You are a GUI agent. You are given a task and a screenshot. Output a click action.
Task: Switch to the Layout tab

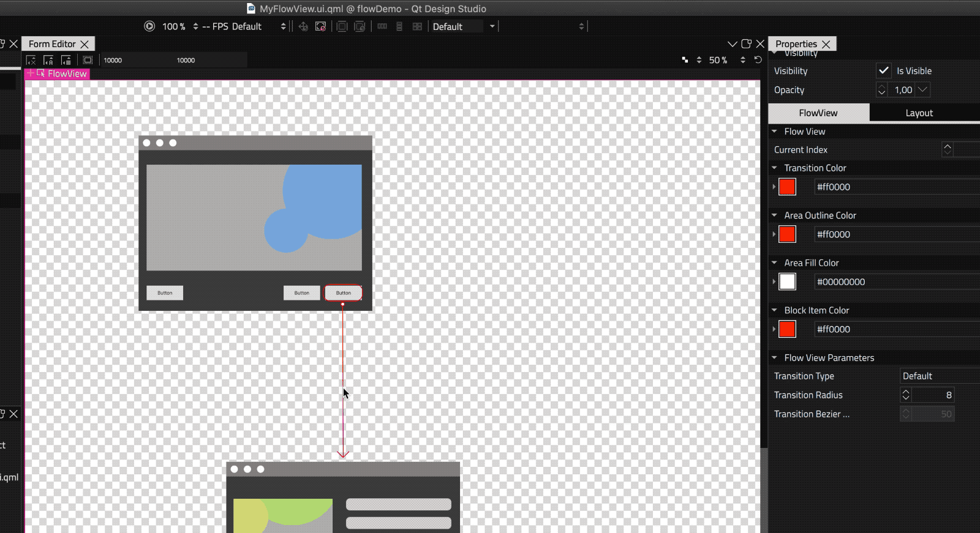point(919,113)
